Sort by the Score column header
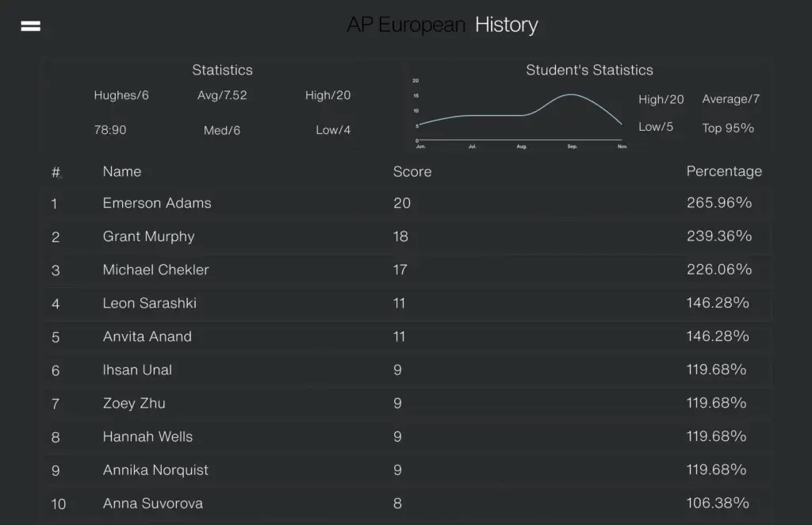 pyautogui.click(x=412, y=171)
